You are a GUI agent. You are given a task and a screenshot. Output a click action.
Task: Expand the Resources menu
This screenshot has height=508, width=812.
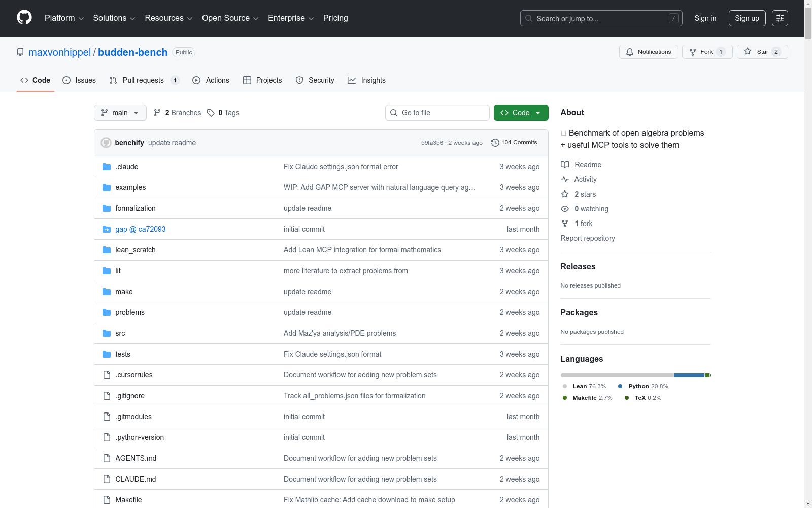168,18
